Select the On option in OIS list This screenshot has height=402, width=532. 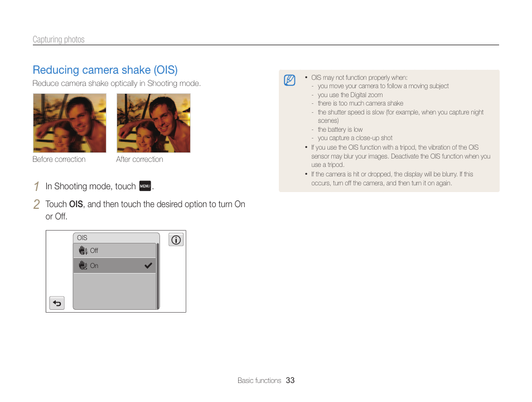click(x=115, y=265)
